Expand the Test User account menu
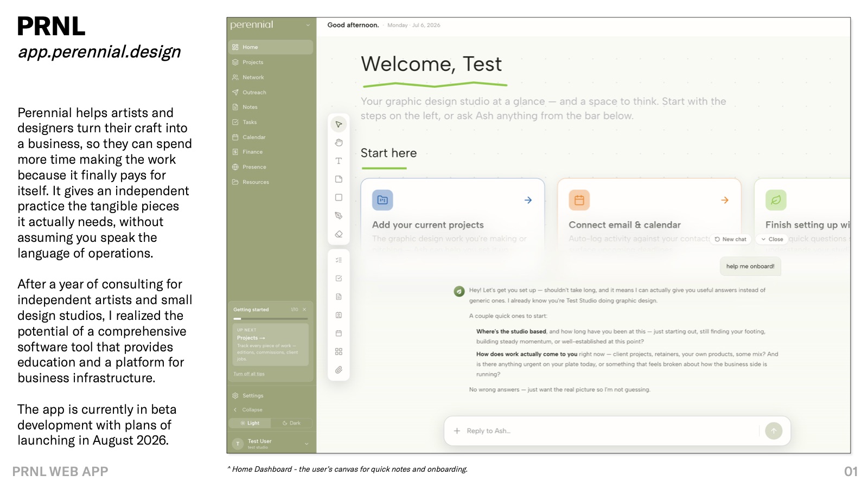This screenshot has width=868, height=488. 307,444
